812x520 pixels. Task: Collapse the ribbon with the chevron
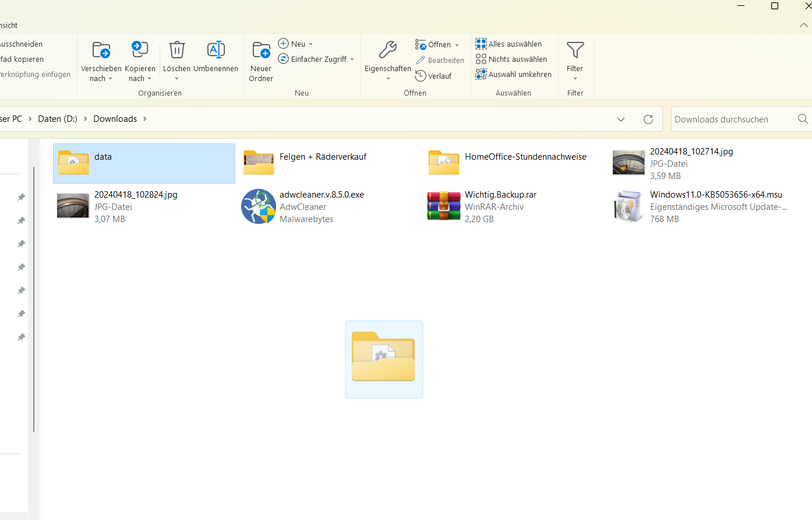[x=803, y=25]
